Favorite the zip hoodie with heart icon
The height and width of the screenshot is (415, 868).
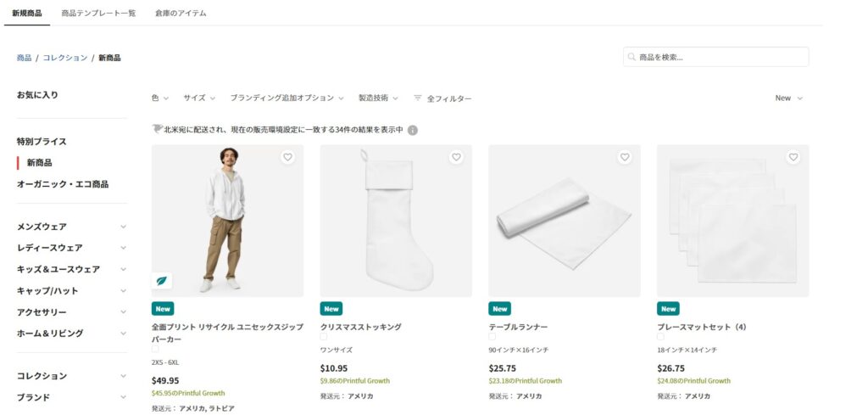click(287, 157)
